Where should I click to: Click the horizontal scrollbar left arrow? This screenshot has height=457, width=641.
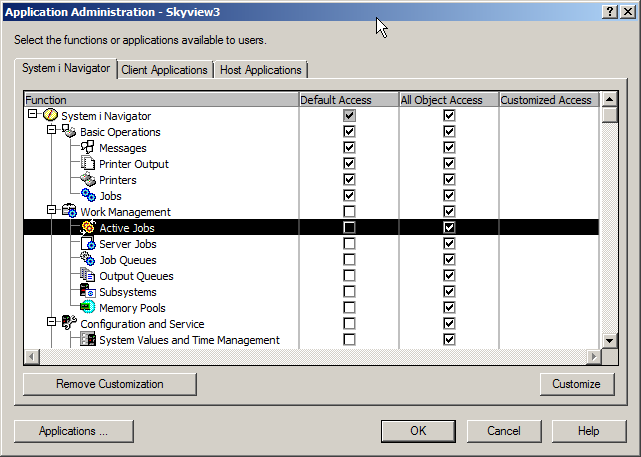pos(32,357)
